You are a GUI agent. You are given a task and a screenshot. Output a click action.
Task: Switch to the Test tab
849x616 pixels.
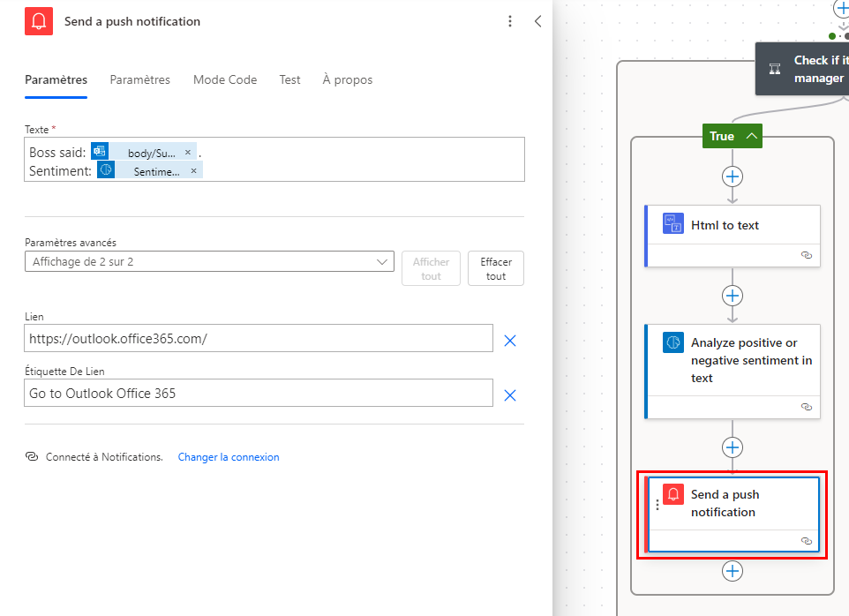pos(289,79)
